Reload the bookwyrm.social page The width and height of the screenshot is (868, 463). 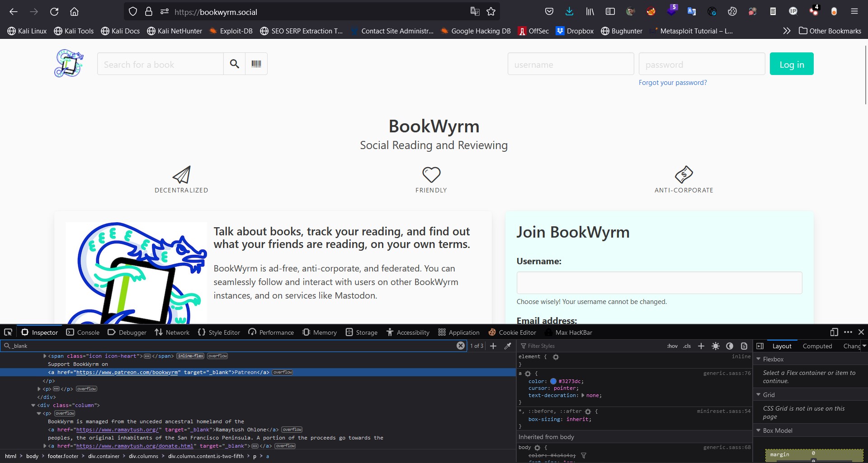point(54,12)
